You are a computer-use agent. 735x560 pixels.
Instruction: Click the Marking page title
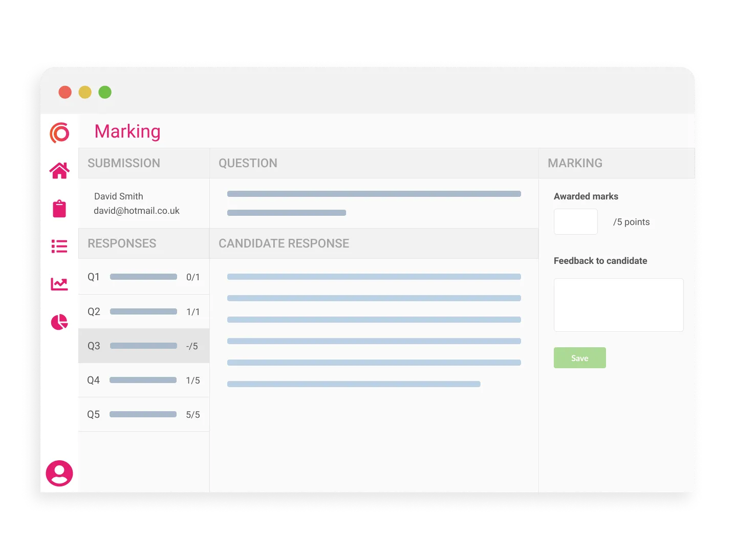coord(127,131)
